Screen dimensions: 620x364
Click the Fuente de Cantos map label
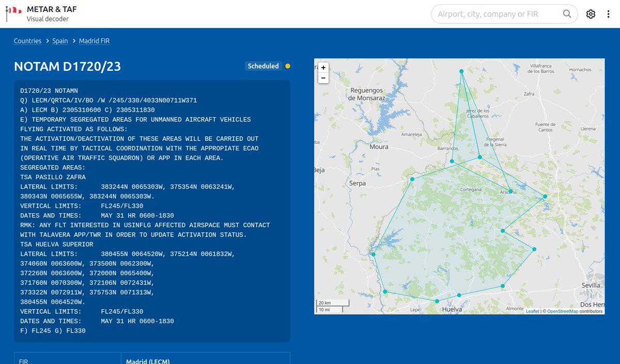(545, 127)
